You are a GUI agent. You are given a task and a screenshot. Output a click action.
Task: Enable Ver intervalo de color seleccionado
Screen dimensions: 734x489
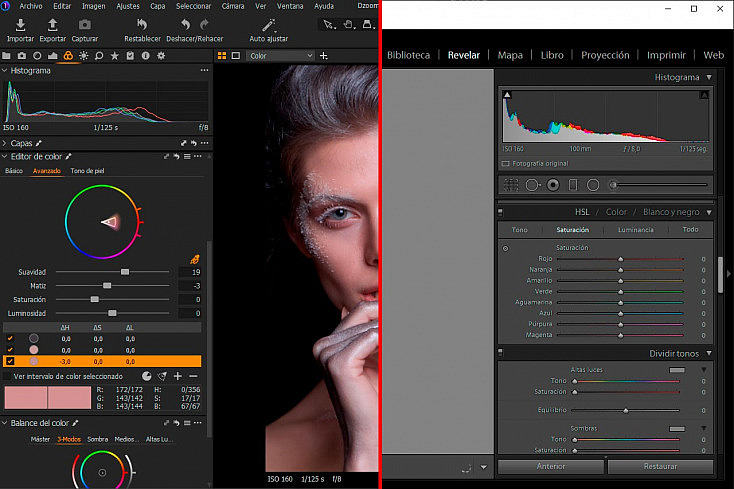coord(7,376)
